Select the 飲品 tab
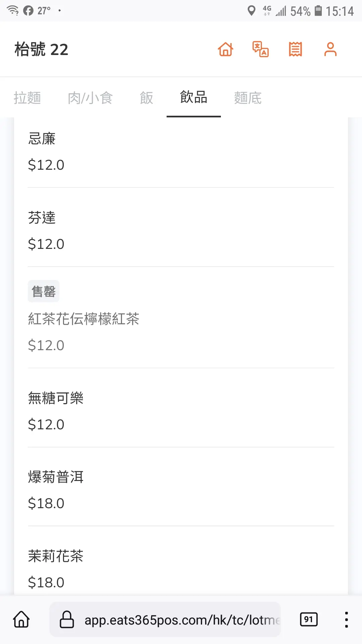 coord(194,97)
